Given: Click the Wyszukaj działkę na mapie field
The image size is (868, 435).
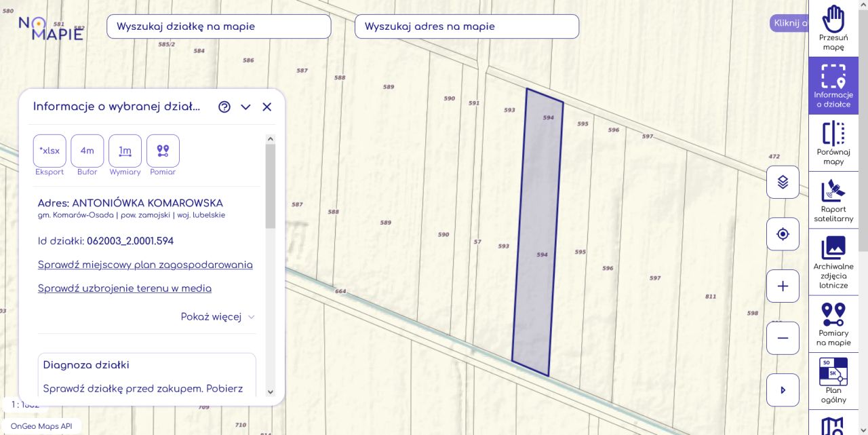Looking at the screenshot, I should tap(218, 26).
